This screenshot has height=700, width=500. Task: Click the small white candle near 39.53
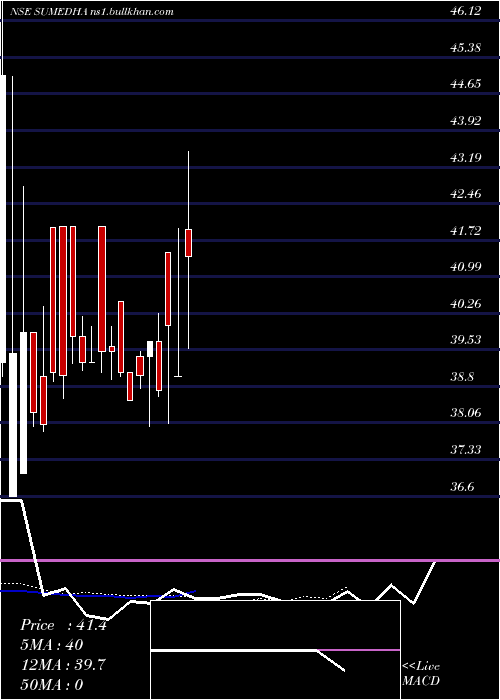[150, 349]
